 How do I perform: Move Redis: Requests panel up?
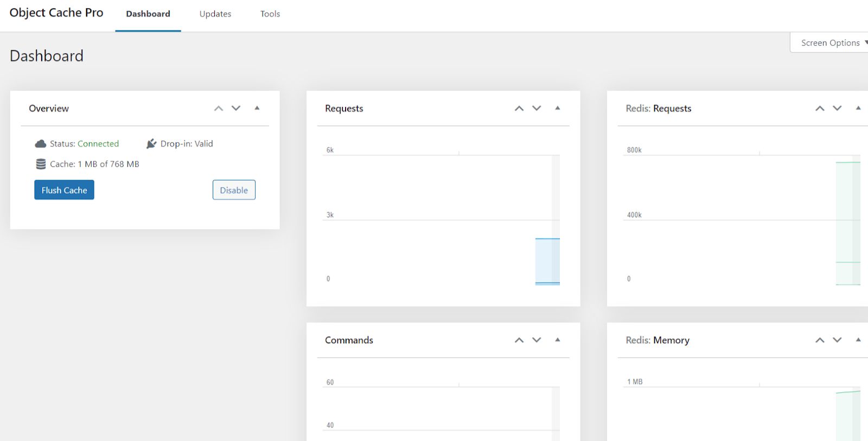tap(820, 108)
